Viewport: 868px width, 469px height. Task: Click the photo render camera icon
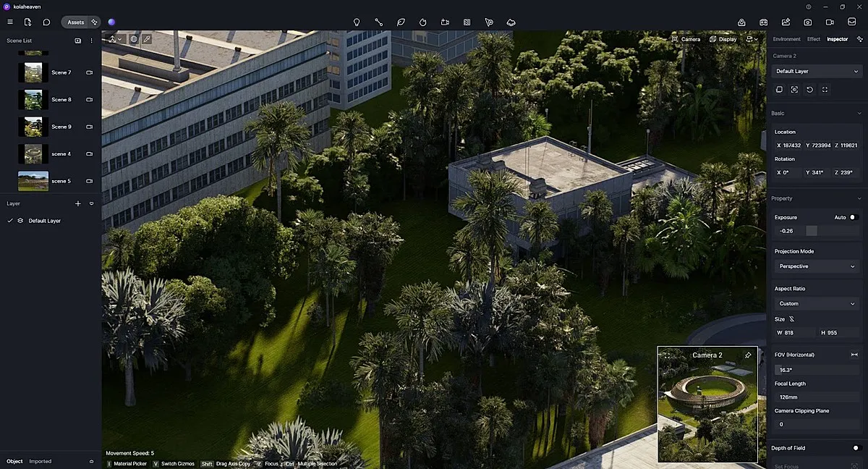click(x=808, y=22)
